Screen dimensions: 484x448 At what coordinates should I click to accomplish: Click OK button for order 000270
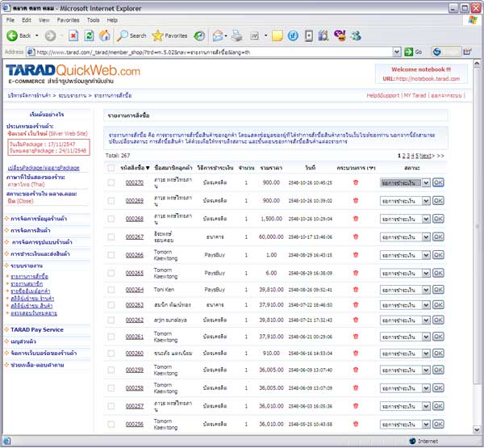click(438, 182)
